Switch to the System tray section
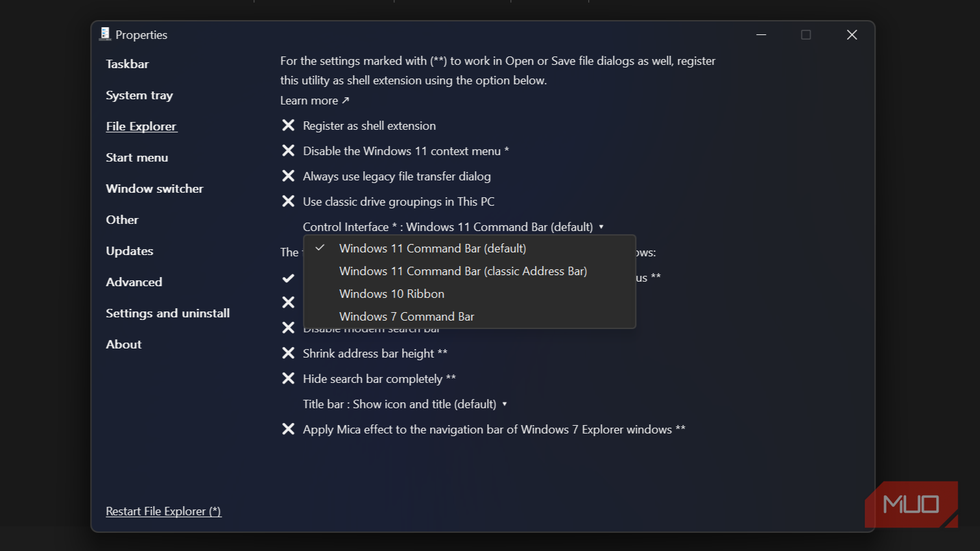Viewport: 980px width, 551px height. [x=139, y=95]
